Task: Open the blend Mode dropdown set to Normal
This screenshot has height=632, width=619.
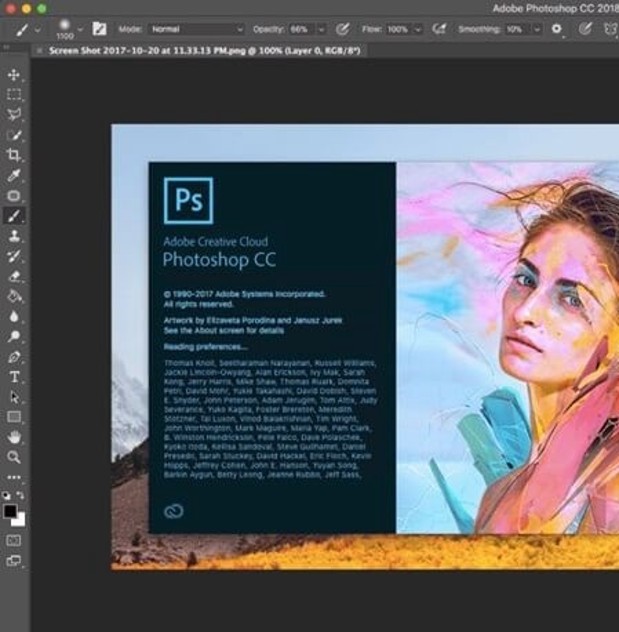Action: tap(196, 29)
